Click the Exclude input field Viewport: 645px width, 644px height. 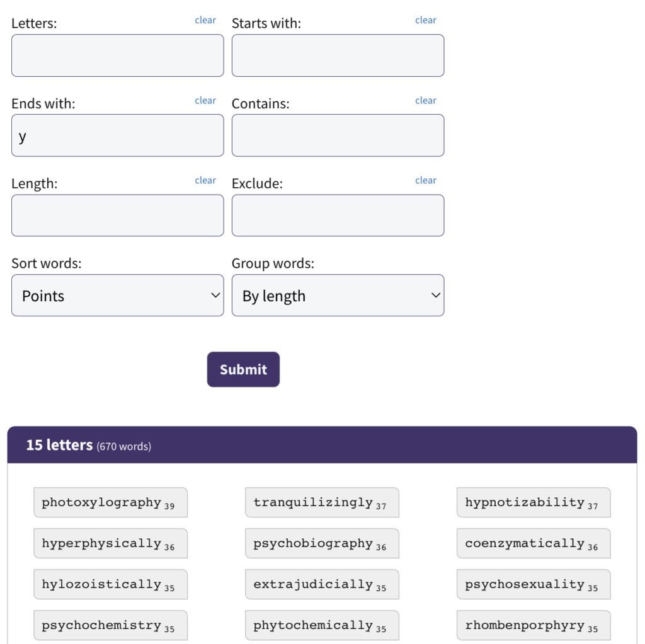click(x=338, y=216)
